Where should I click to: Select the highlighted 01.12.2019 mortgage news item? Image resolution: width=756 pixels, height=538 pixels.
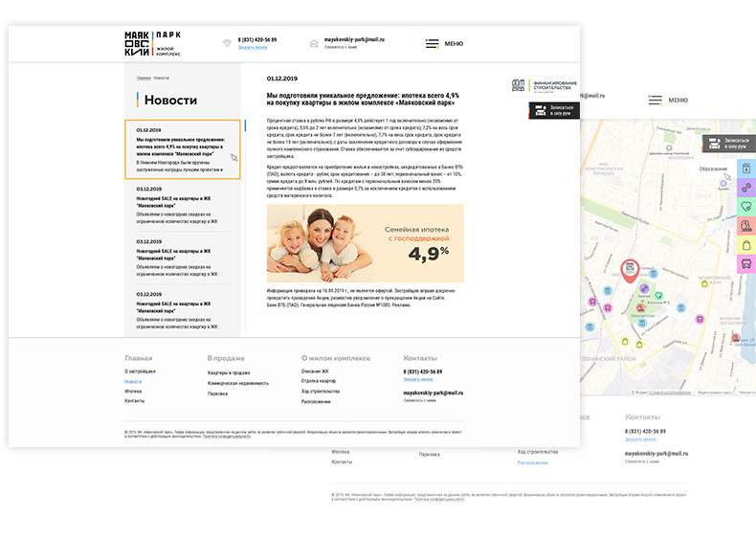(182, 148)
